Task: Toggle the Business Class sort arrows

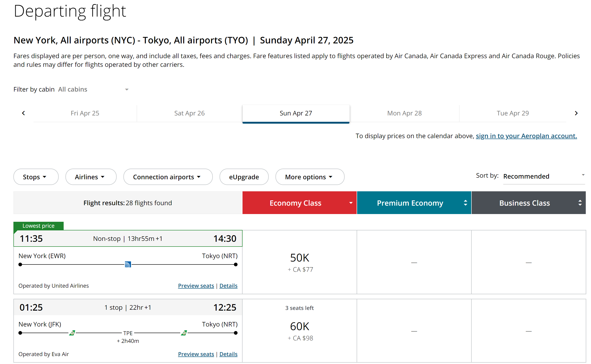Action: 580,203
